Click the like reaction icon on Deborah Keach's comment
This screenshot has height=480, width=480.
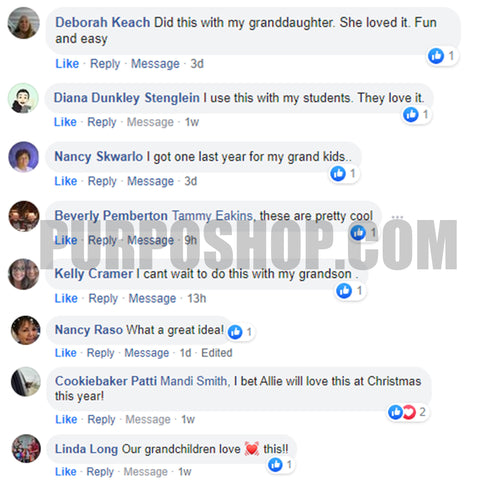[x=436, y=56]
